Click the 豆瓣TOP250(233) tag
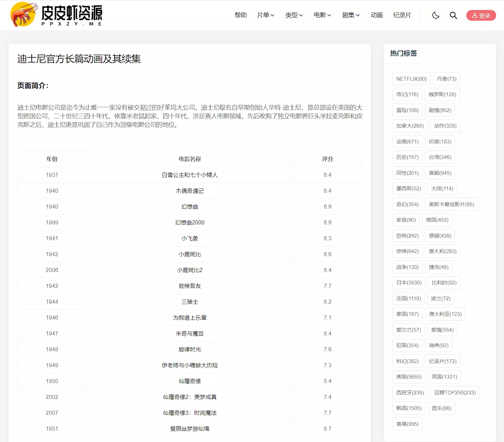This screenshot has height=442, width=504. coord(454,393)
